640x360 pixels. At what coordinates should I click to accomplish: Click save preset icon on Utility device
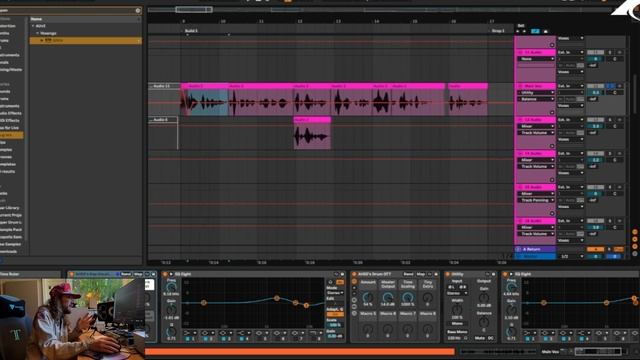[x=494, y=274]
